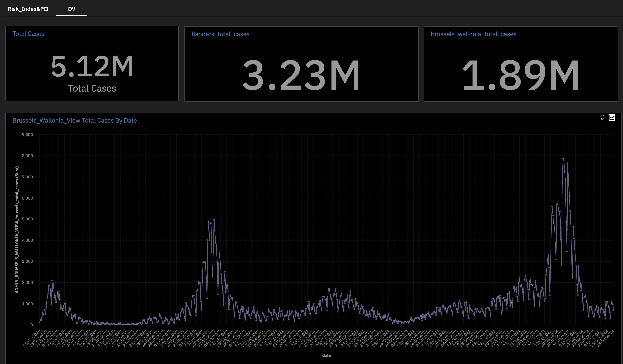
Task: Open the lightbulb insights icon
Action: tap(602, 118)
